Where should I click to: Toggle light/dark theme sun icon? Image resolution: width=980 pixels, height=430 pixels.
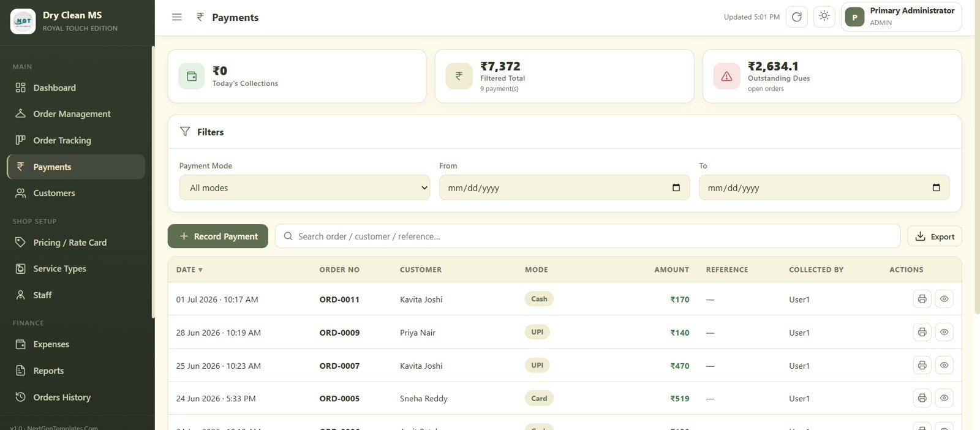[824, 17]
